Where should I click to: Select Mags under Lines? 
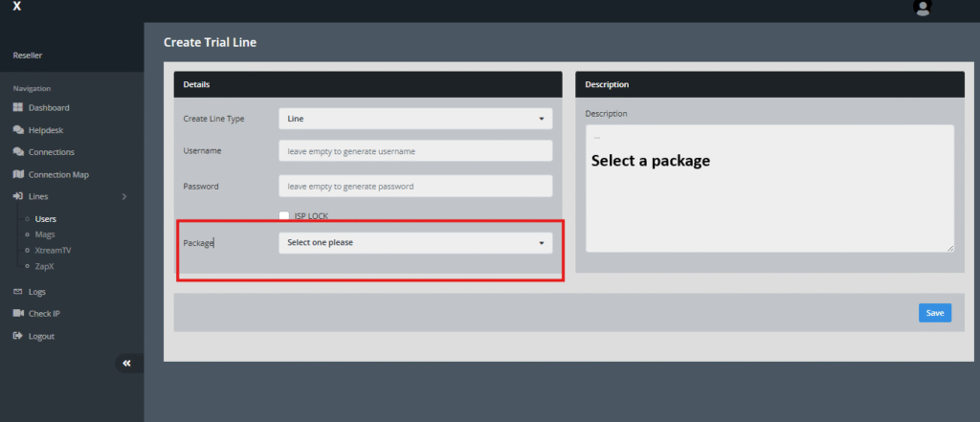pyautogui.click(x=45, y=233)
